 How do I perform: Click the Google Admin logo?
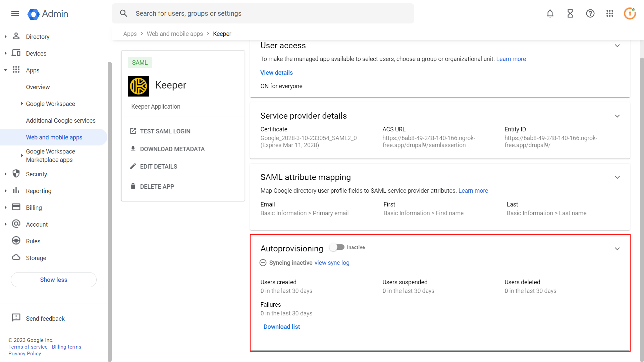pyautogui.click(x=48, y=14)
